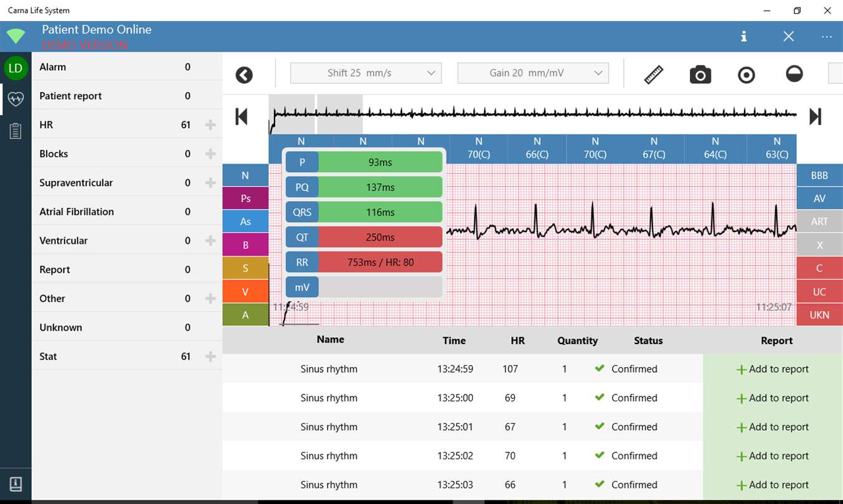Select the Patient report list item

pos(127,96)
